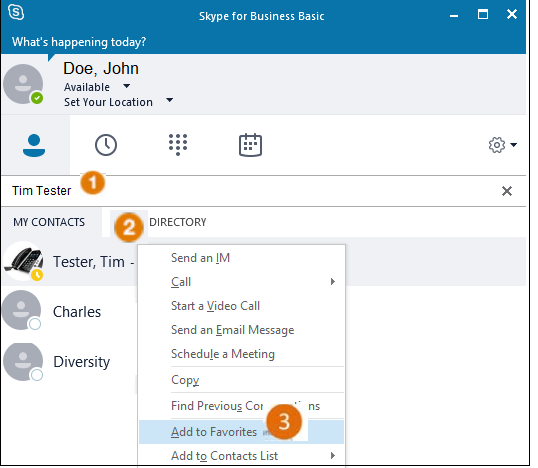Image resolution: width=538 pixels, height=468 pixels.
Task: Expand the Available status dropdown
Action: [127, 86]
